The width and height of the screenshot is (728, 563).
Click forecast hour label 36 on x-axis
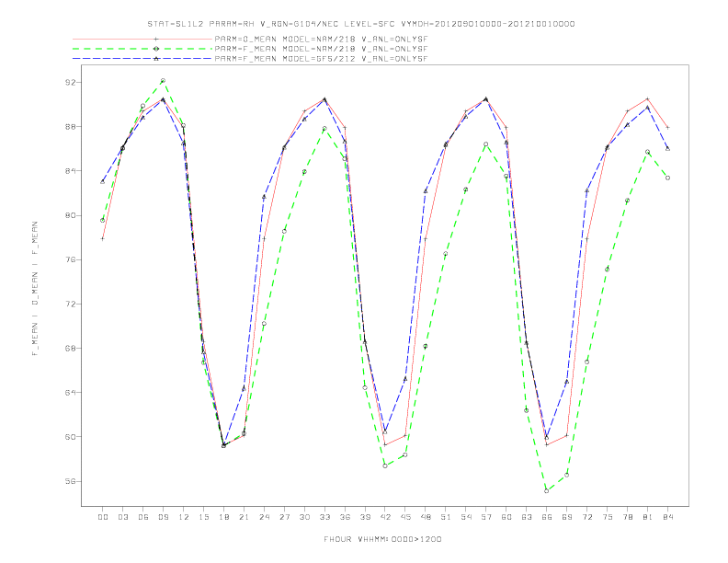click(345, 517)
